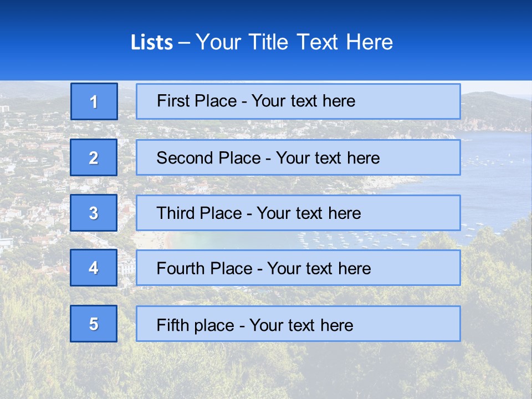Click the white building beside box 4

(126, 269)
